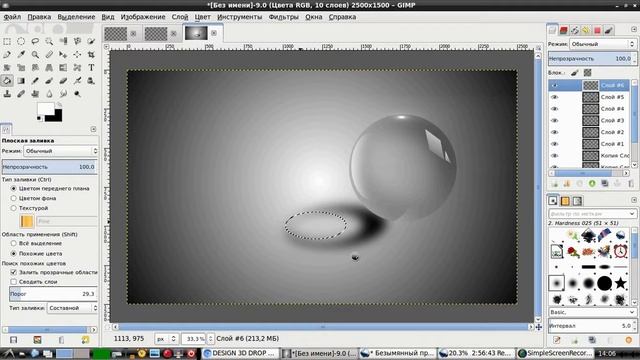Select the Paintbrush tool
The image size is (640, 360).
point(49,80)
